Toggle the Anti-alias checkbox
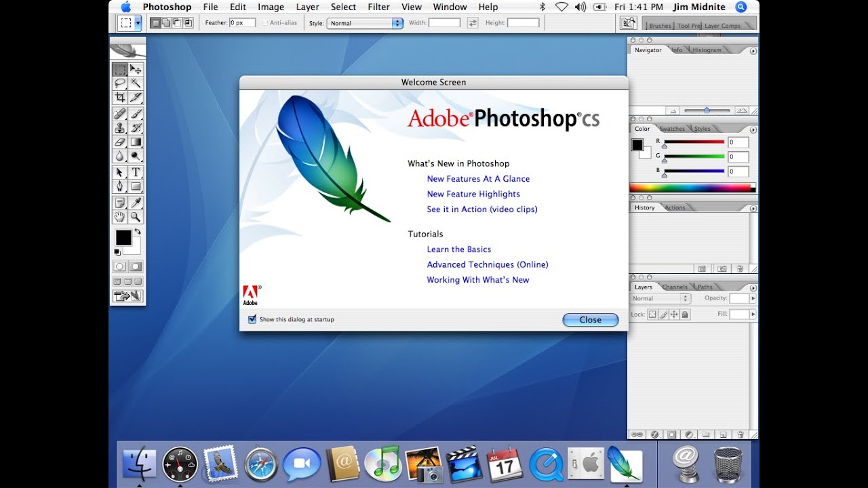Viewport: 868px width, 488px height. (264, 23)
